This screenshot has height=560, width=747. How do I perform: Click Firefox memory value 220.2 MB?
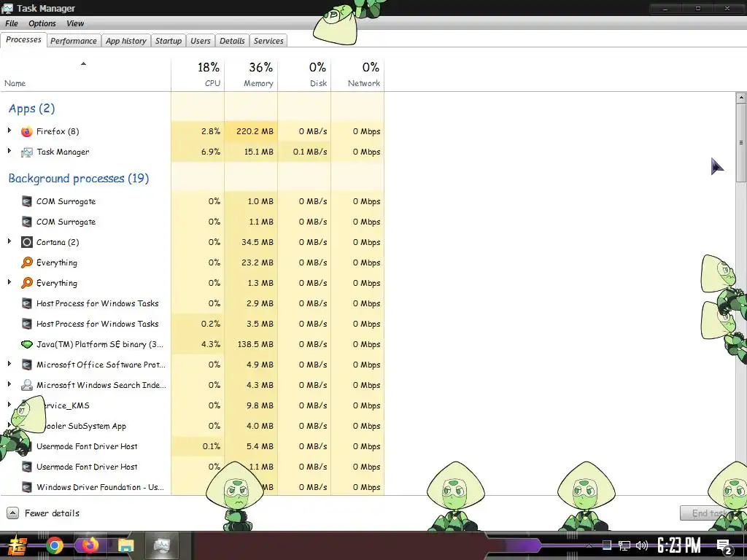tap(255, 131)
